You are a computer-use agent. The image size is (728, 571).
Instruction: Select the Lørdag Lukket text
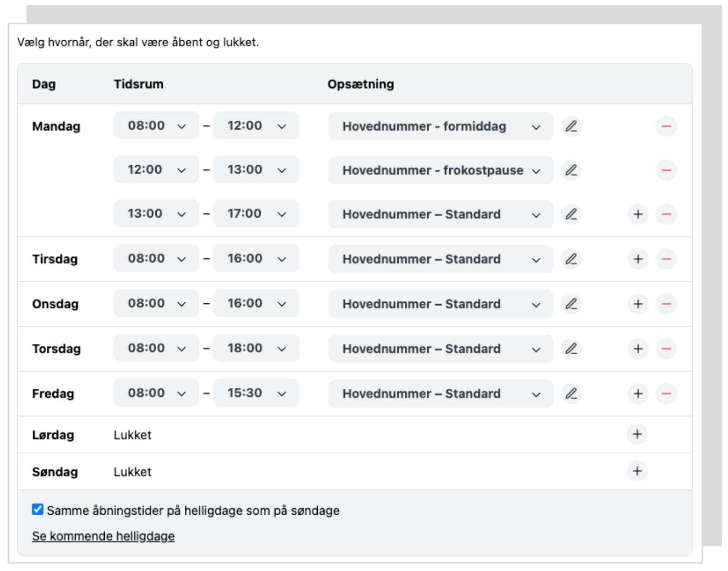[132, 435]
